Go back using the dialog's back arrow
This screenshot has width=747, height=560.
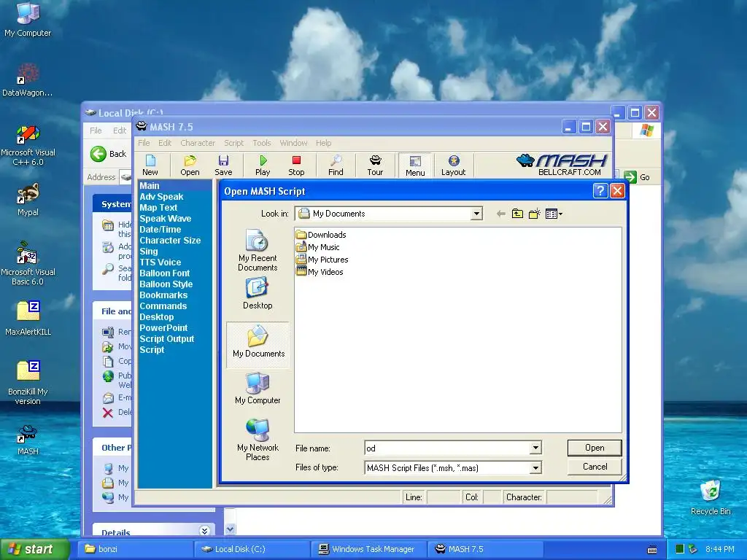coord(500,214)
